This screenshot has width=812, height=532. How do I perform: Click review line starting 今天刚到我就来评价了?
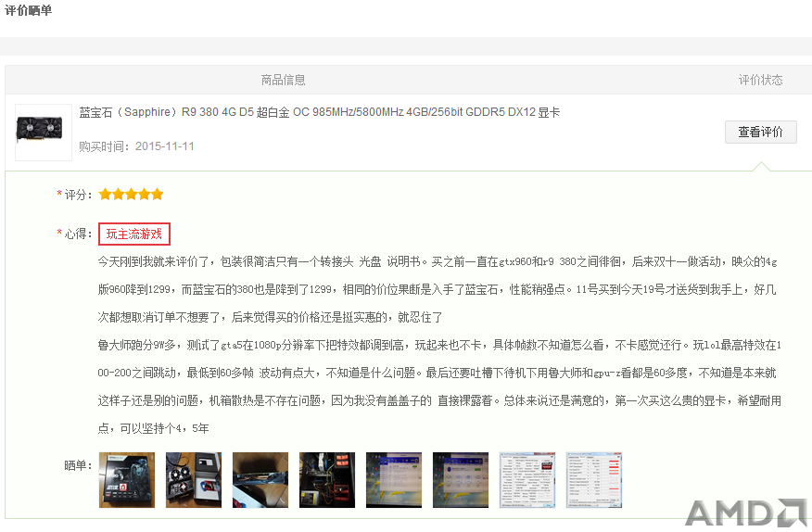[x=438, y=262]
